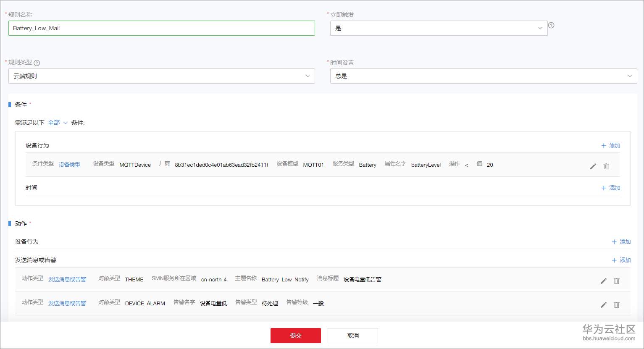644x349 pixels.
Task: Click the batteryLevel property name value
Action: coord(426,165)
